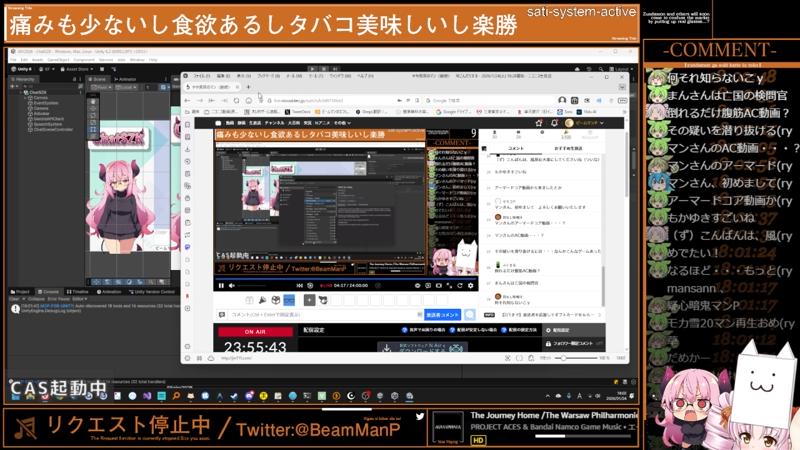
Task: Open the Local dropdown in Scene view
Action: [128, 87]
